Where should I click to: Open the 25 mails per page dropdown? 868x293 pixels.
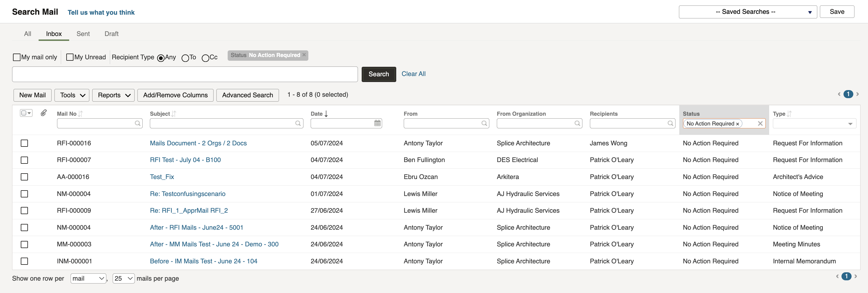pyautogui.click(x=124, y=279)
